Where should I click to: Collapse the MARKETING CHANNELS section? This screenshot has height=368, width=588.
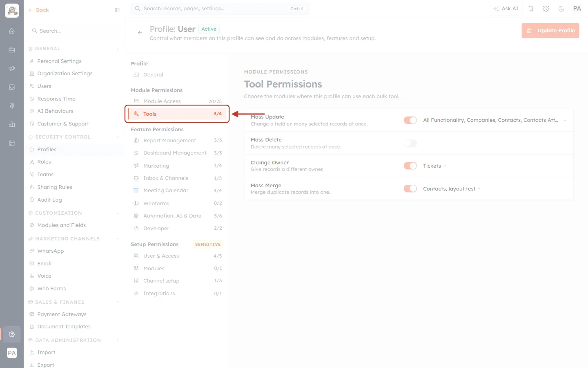pyautogui.click(x=118, y=239)
